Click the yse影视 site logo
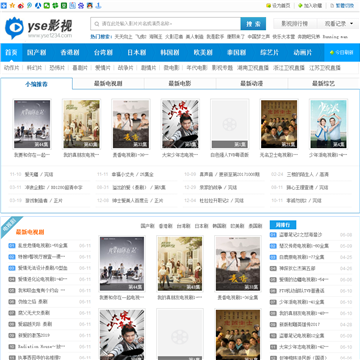Viewport: 360px width, 360px height. point(39,28)
